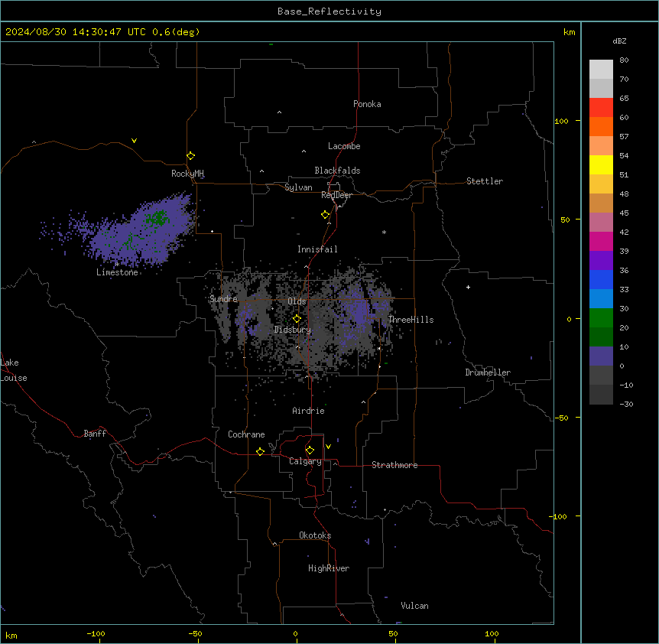The width and height of the screenshot is (659, 644).
Task: Select the Lacombe city label
Action: 344,146
